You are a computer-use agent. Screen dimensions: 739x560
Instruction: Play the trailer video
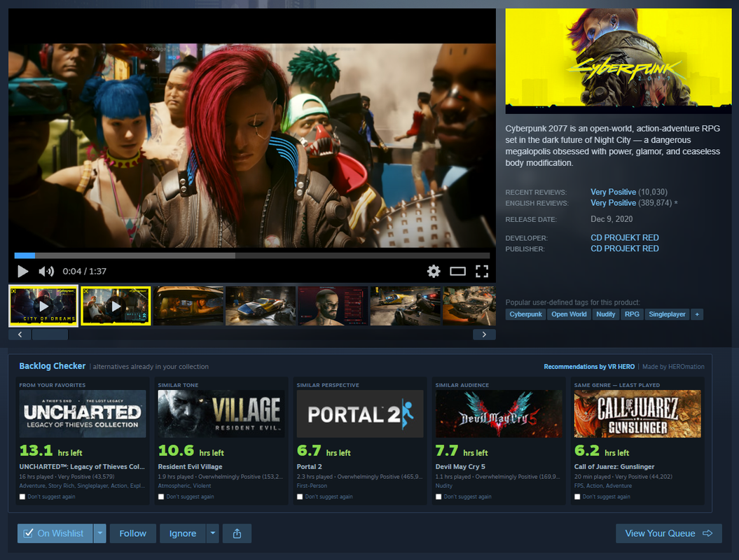[22, 272]
